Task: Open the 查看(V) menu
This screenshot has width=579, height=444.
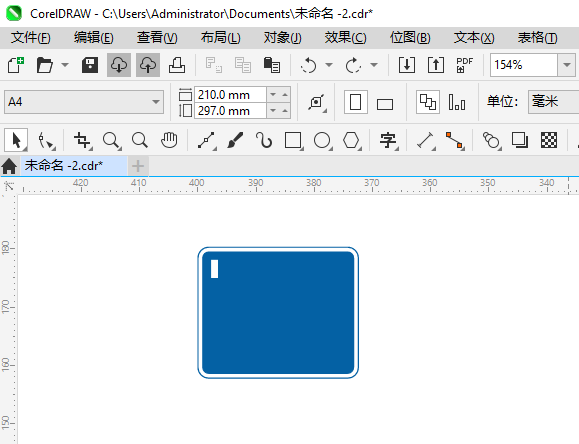Action: 157,38
